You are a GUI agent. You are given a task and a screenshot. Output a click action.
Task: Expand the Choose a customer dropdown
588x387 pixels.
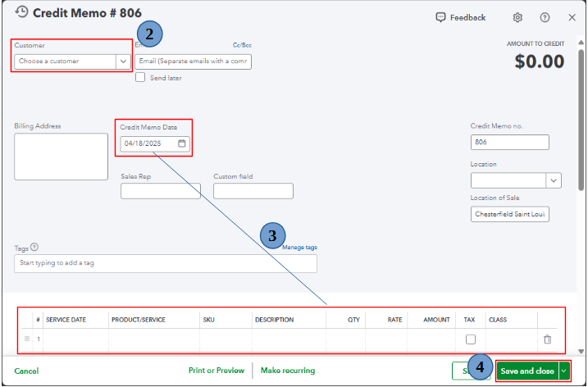123,61
